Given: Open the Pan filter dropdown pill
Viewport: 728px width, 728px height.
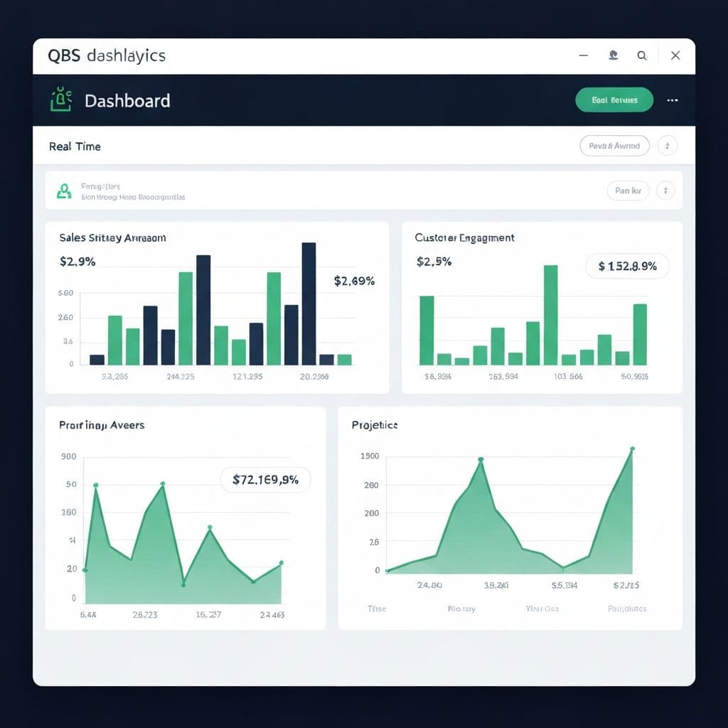Looking at the screenshot, I should click(628, 191).
